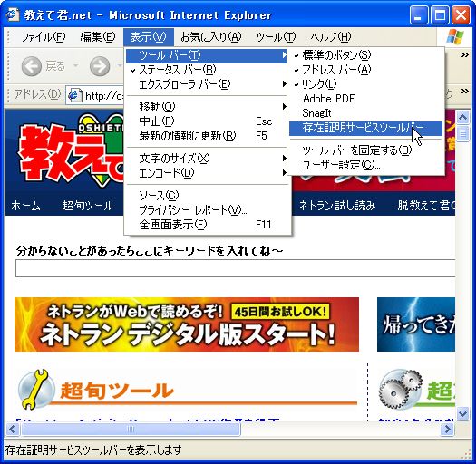Click vertical scrollbar down arrow
Viewport: 476px width, 464px height.
click(462, 413)
